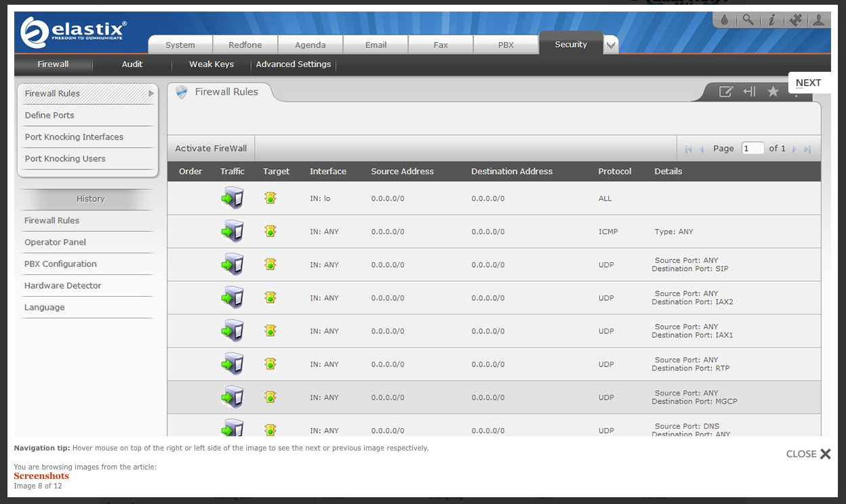
Task: Click the page number input field
Action: 753,148
